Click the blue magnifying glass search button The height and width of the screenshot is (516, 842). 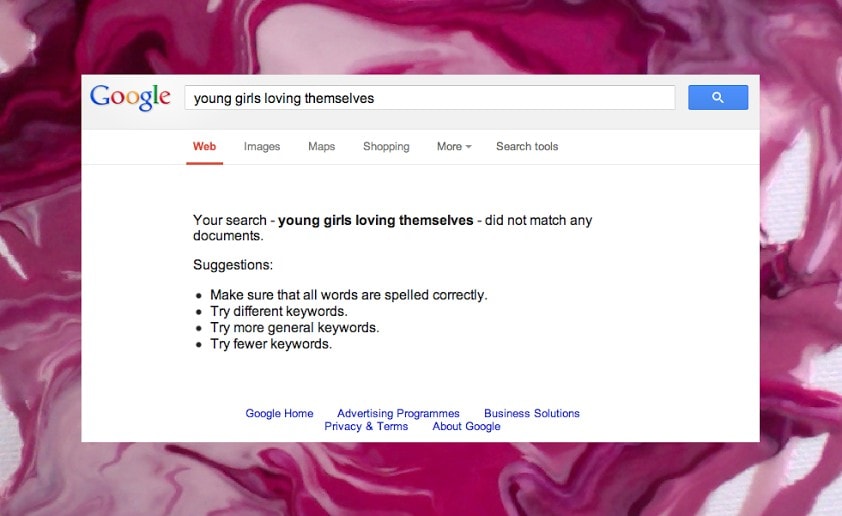(718, 97)
